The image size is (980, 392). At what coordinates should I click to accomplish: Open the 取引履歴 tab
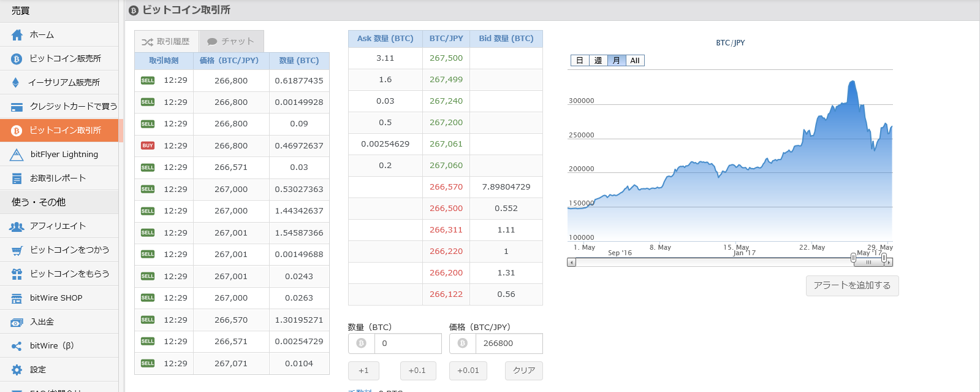166,42
